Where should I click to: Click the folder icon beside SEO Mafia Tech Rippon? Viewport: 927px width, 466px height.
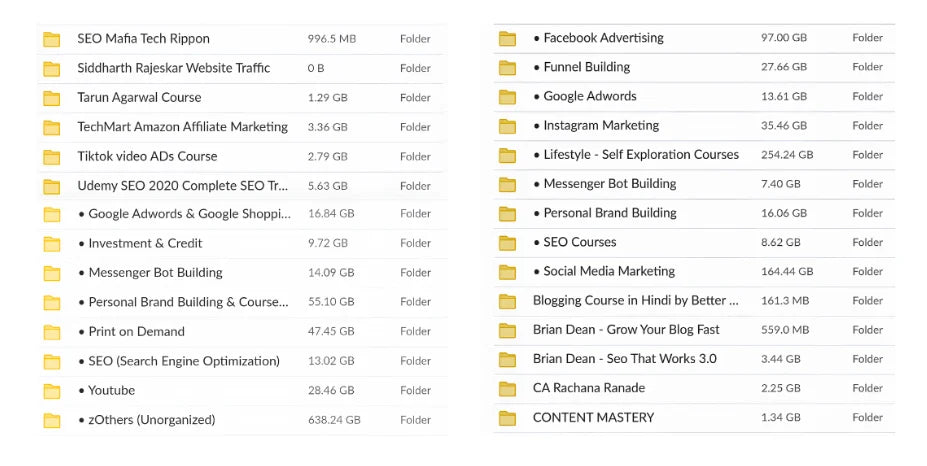[x=52, y=39]
